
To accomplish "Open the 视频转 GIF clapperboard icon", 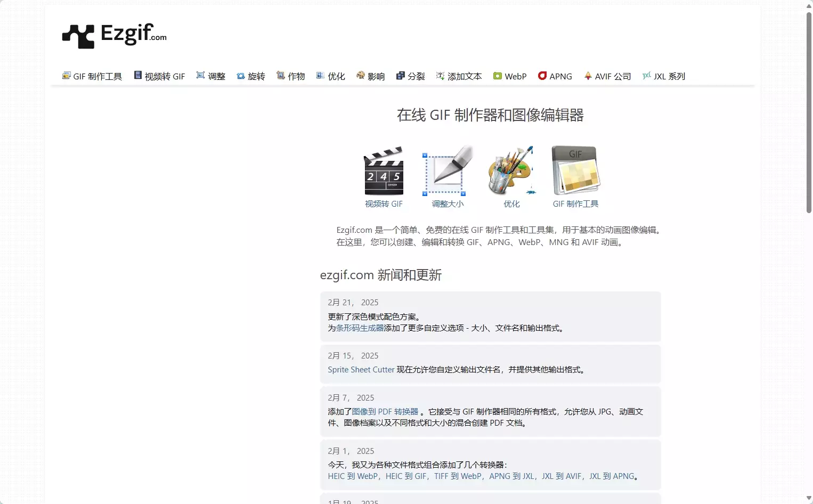I will (x=384, y=170).
